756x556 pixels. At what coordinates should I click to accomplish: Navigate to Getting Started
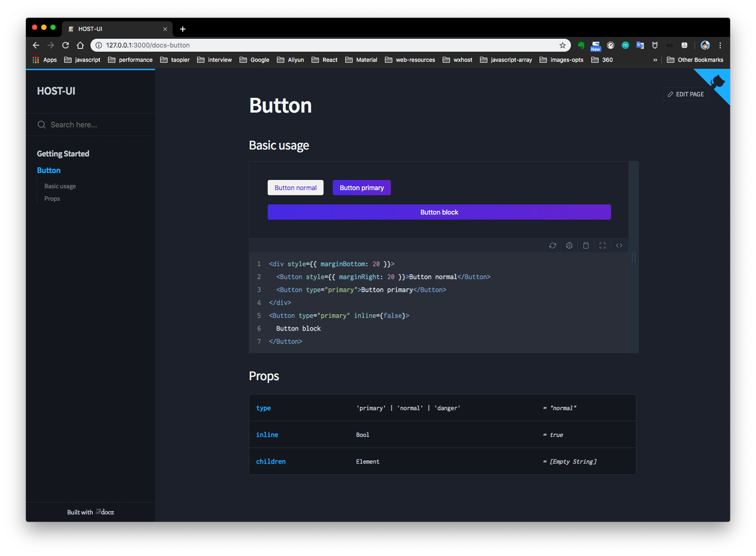pos(63,154)
